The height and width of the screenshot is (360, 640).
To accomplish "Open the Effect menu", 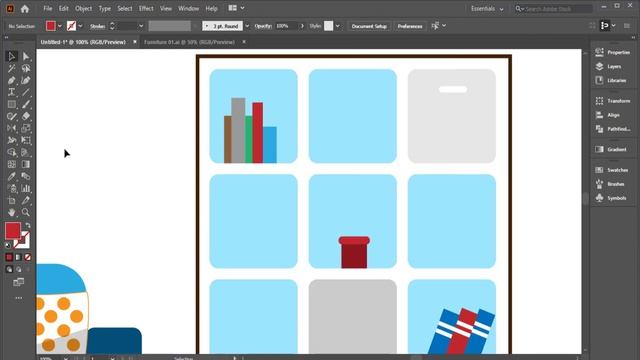I will 146,9.
